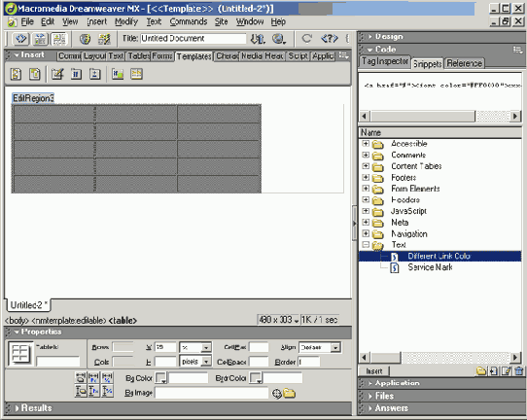Click the document Title input field

coord(193,39)
